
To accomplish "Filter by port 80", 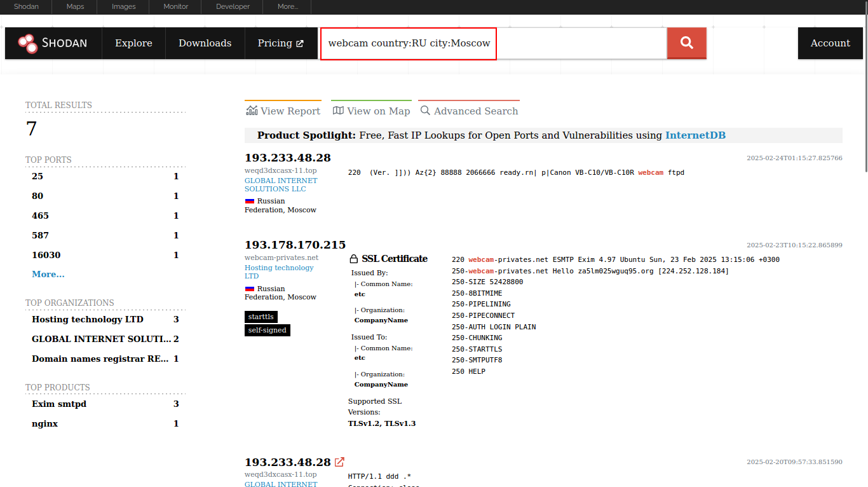I will point(105,196).
